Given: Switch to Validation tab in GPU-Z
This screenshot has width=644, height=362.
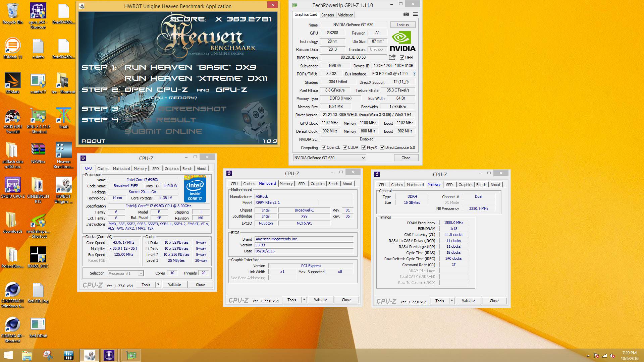Looking at the screenshot, I should [345, 15].
